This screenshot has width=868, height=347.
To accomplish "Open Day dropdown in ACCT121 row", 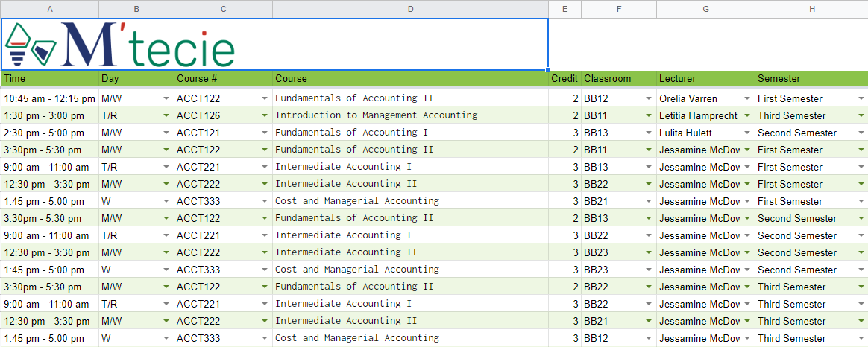I will pos(166,133).
